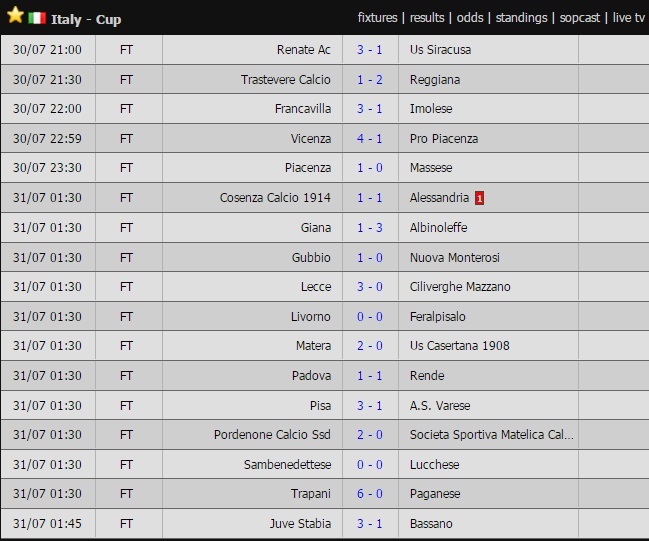The height and width of the screenshot is (541, 649).
Task: Open the fixtures tab
Action: tap(378, 18)
